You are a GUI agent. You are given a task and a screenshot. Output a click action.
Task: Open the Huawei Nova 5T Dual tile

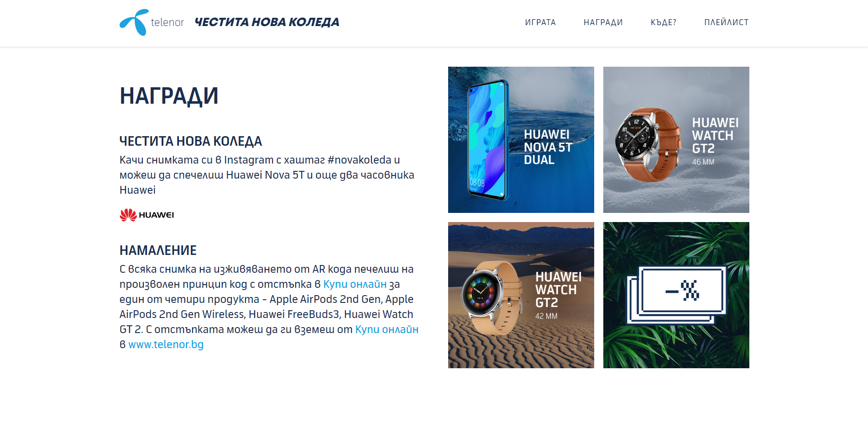521,140
